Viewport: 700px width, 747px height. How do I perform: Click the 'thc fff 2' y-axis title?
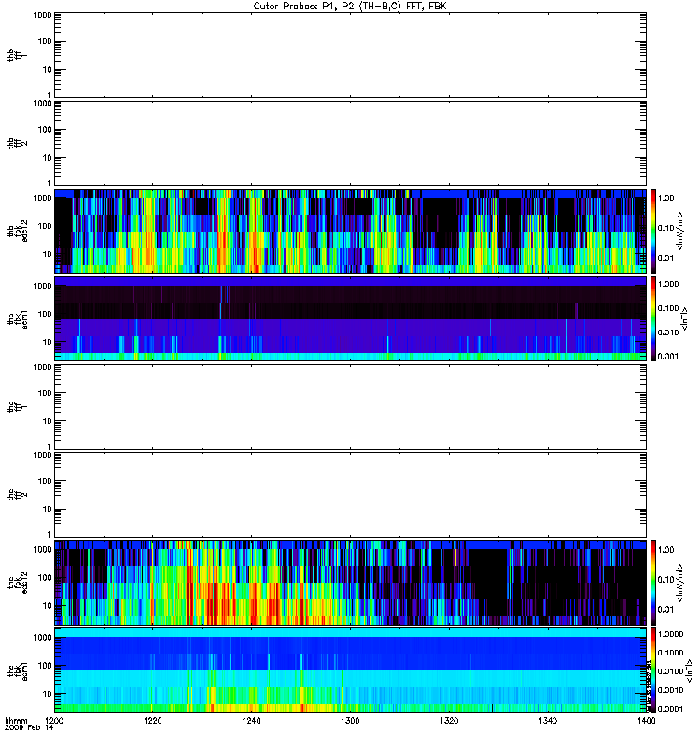(x=18, y=495)
